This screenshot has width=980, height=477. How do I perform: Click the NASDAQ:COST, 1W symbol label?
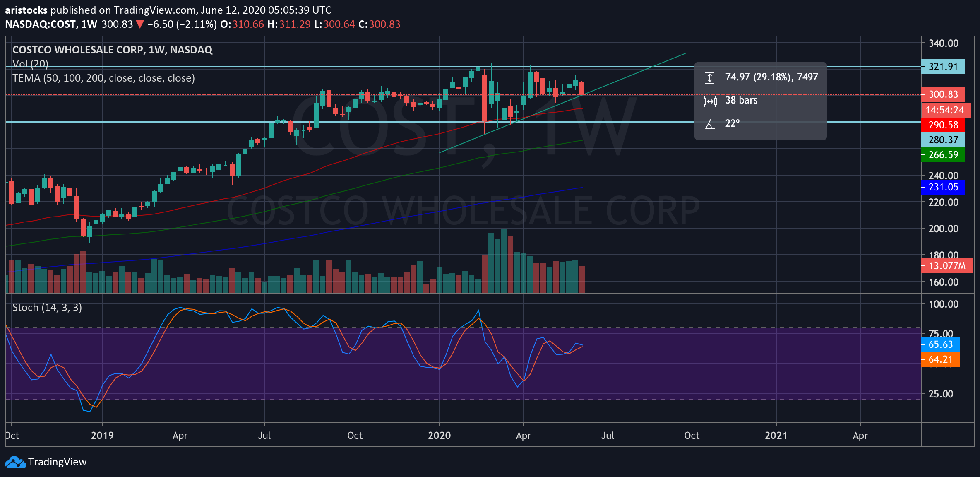(x=51, y=24)
